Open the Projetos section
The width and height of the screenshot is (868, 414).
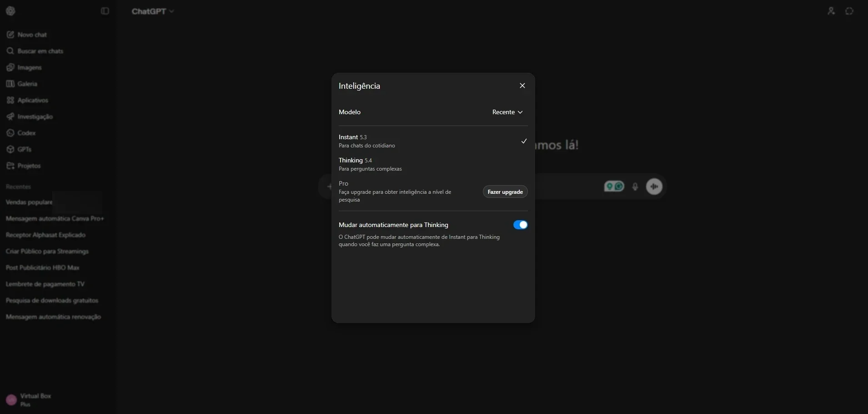point(24,166)
